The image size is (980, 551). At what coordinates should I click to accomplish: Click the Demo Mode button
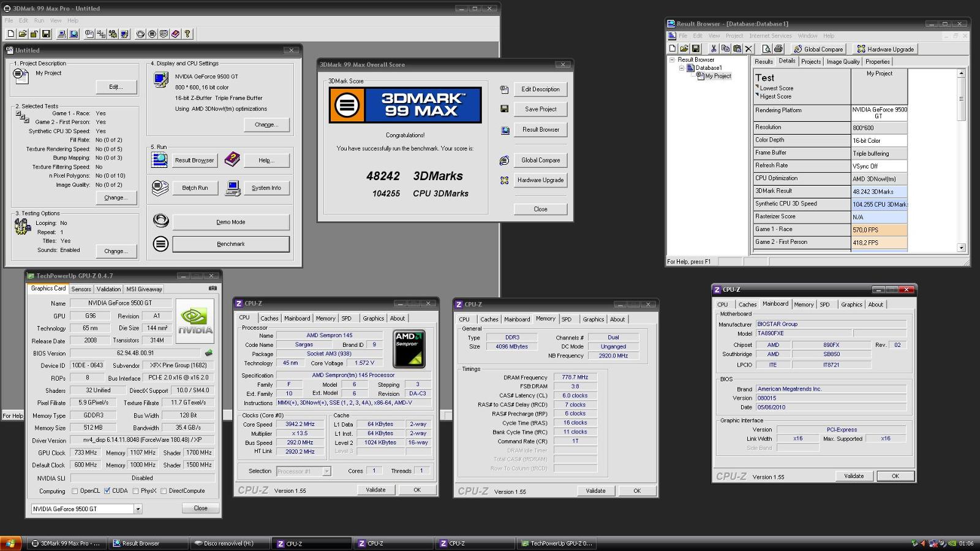tap(231, 222)
